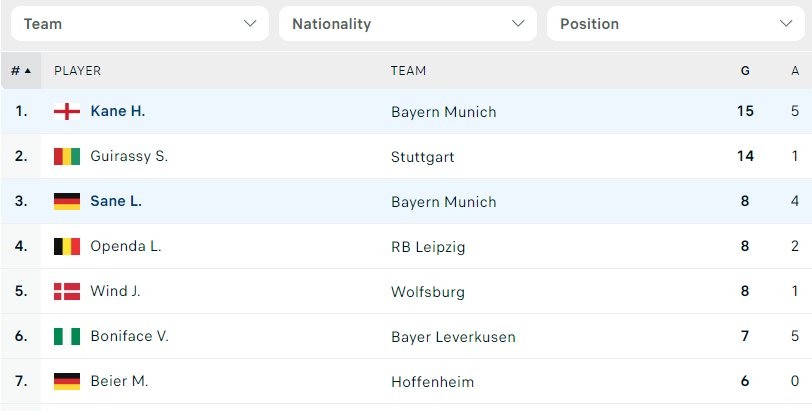Click the sort arrow in the # column header

click(27, 71)
